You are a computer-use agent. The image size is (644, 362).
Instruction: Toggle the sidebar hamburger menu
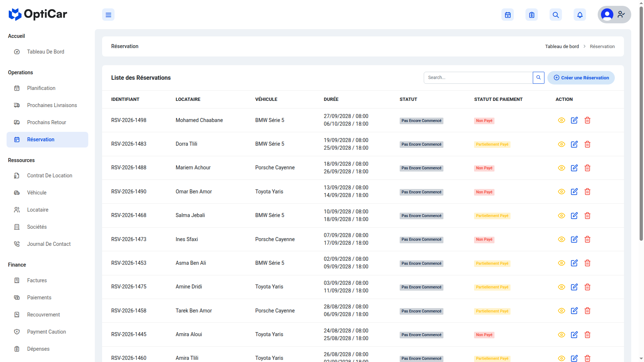click(x=108, y=15)
